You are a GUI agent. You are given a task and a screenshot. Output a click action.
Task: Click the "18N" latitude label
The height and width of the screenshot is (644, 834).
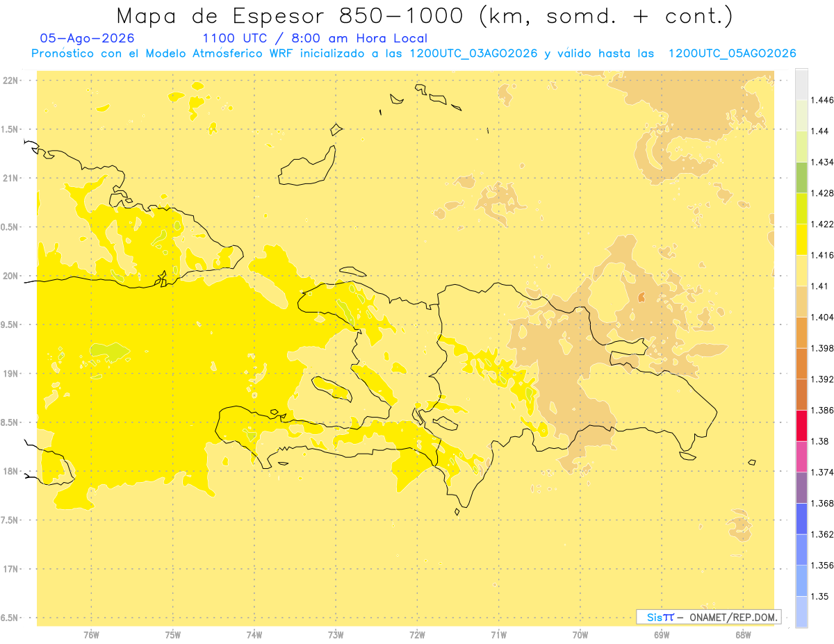(x=11, y=471)
